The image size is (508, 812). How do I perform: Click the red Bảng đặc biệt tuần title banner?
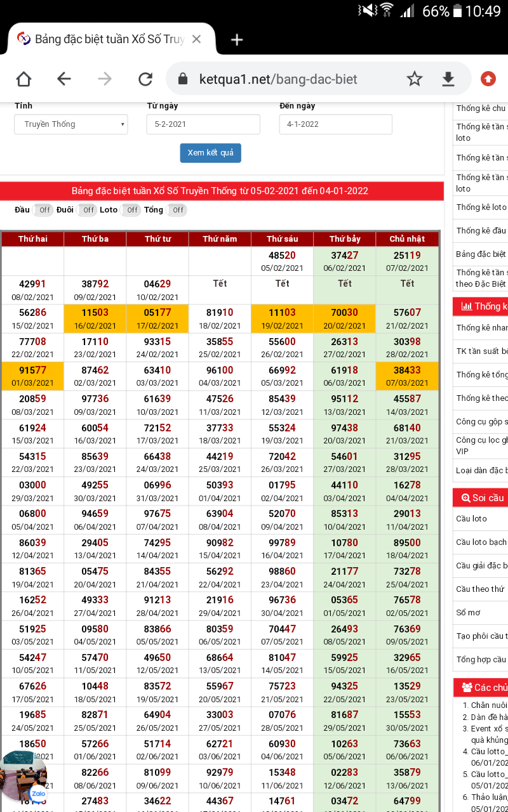(222, 191)
